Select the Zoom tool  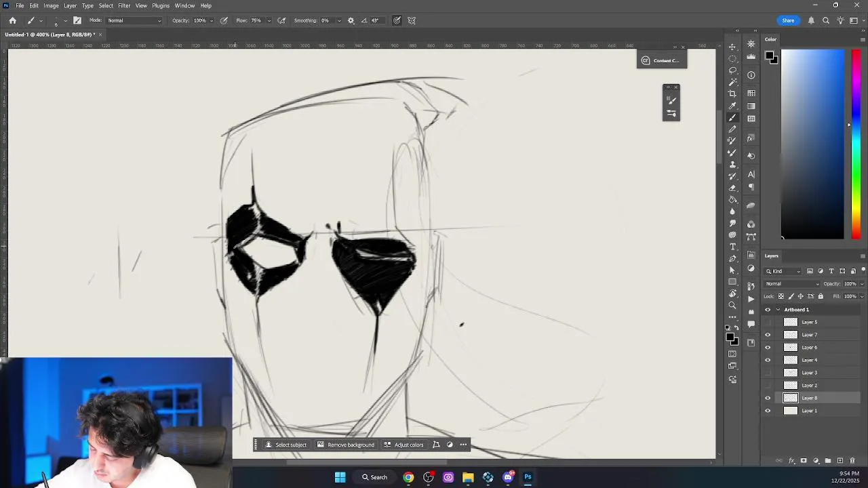[732, 306]
